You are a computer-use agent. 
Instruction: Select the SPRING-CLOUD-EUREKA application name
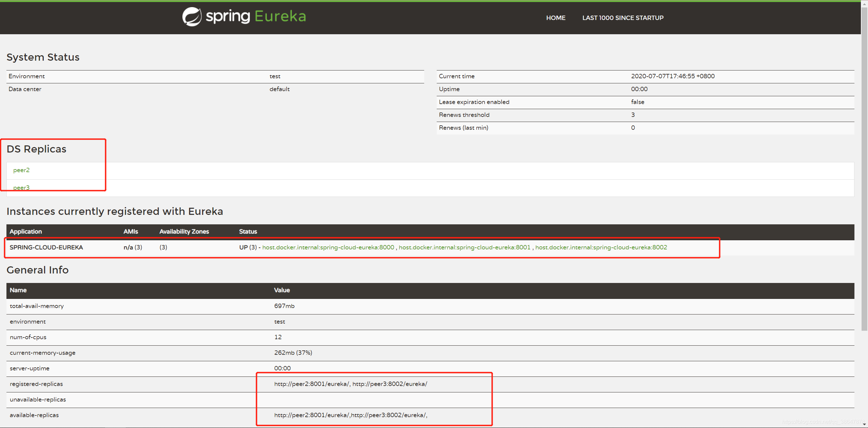[46, 247]
